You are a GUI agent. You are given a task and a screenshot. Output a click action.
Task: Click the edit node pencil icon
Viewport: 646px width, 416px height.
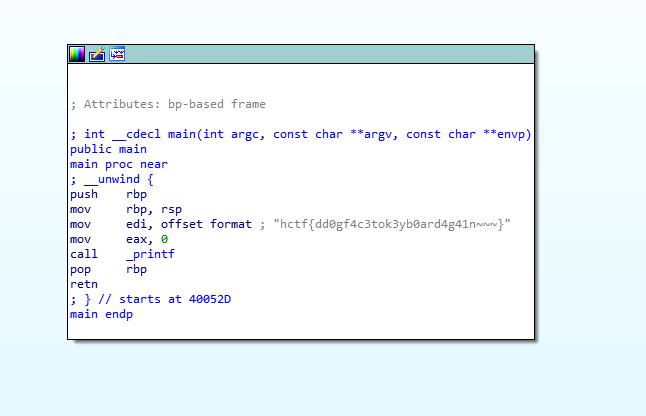coord(97,55)
